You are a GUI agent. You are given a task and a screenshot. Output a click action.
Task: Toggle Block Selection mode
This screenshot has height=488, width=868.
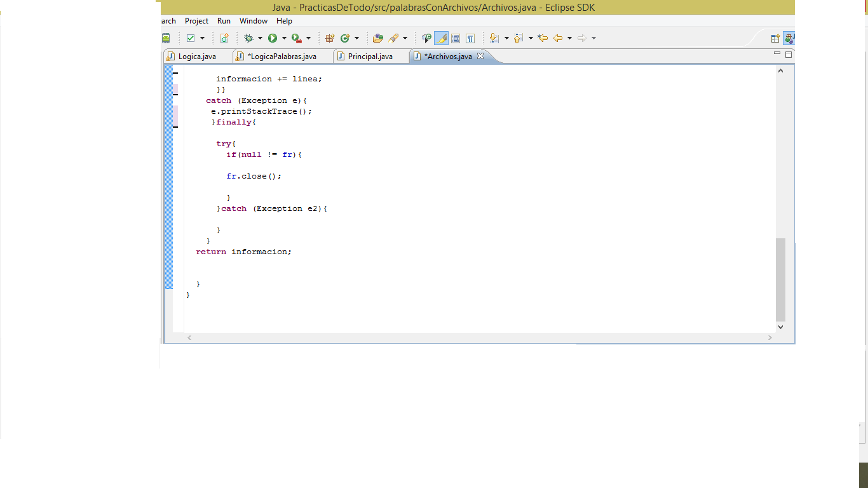(x=456, y=38)
